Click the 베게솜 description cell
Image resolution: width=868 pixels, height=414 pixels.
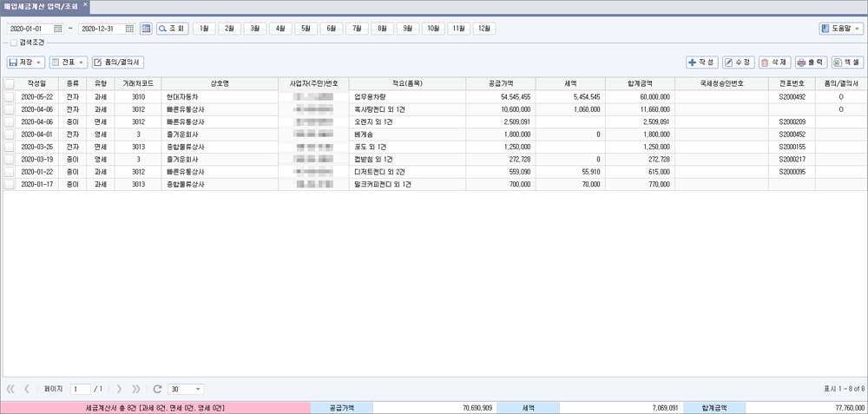[x=407, y=134]
